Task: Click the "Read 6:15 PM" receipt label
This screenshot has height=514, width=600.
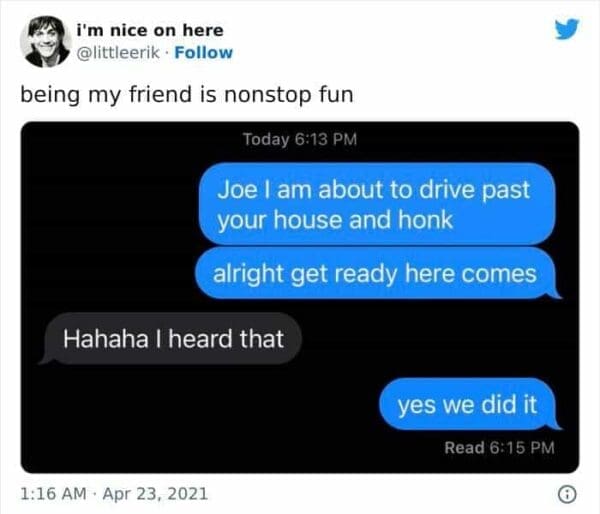Action: pos(499,447)
